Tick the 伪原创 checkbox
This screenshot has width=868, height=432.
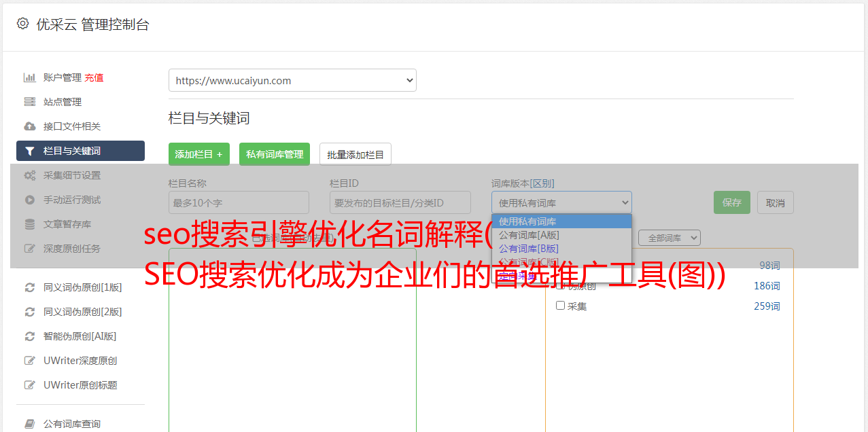560,286
